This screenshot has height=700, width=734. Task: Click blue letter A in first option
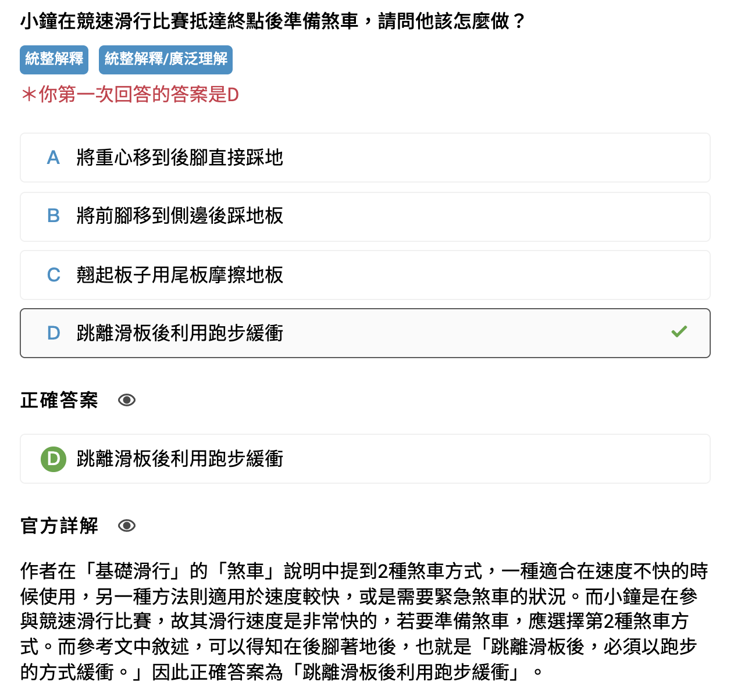(x=54, y=158)
